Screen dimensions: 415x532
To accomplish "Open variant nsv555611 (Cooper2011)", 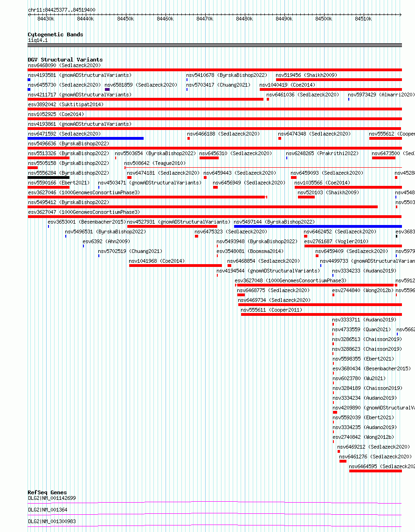I will click(271, 310).
